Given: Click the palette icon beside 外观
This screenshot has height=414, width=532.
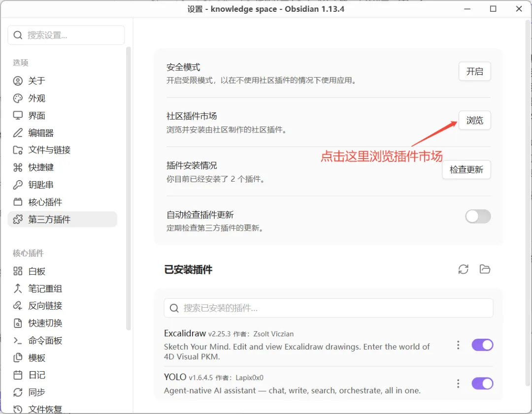Looking at the screenshot, I should [x=18, y=98].
